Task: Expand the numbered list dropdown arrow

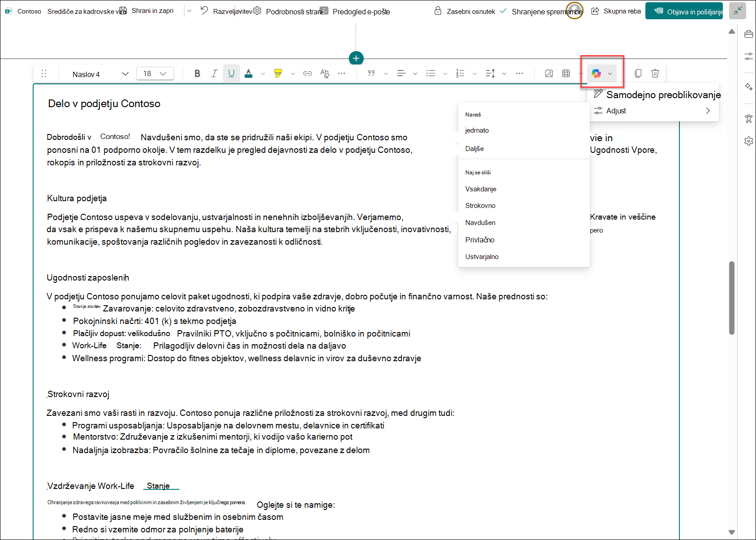Action: (475, 73)
